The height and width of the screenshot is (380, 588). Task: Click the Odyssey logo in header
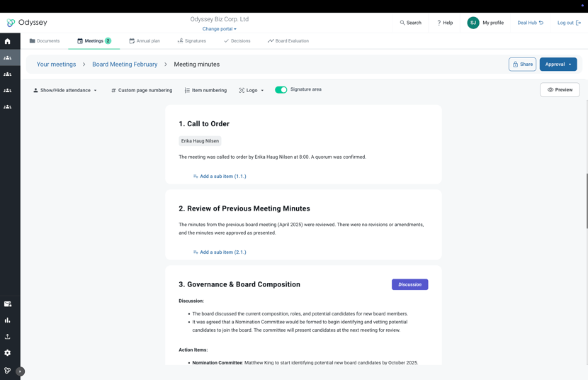[x=27, y=23]
